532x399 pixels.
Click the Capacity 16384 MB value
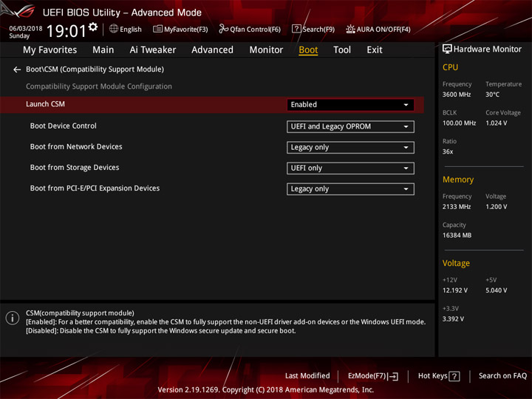pyautogui.click(x=457, y=235)
